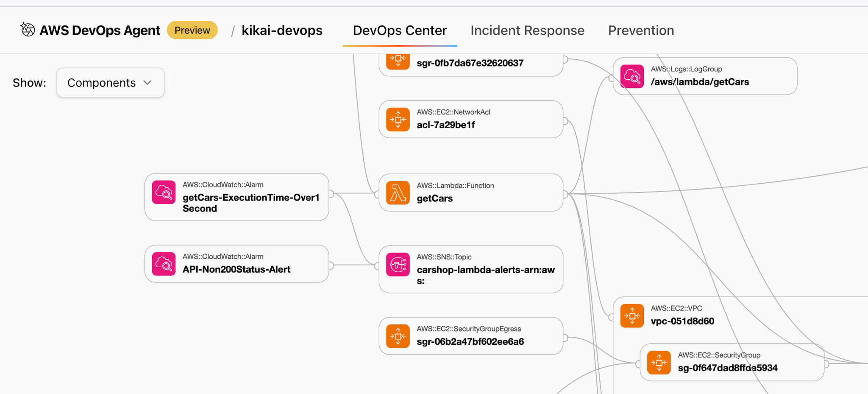Click the output connector on getCars-ExecutionTime alarm node
The height and width of the screenshot is (394, 868).
click(331, 194)
